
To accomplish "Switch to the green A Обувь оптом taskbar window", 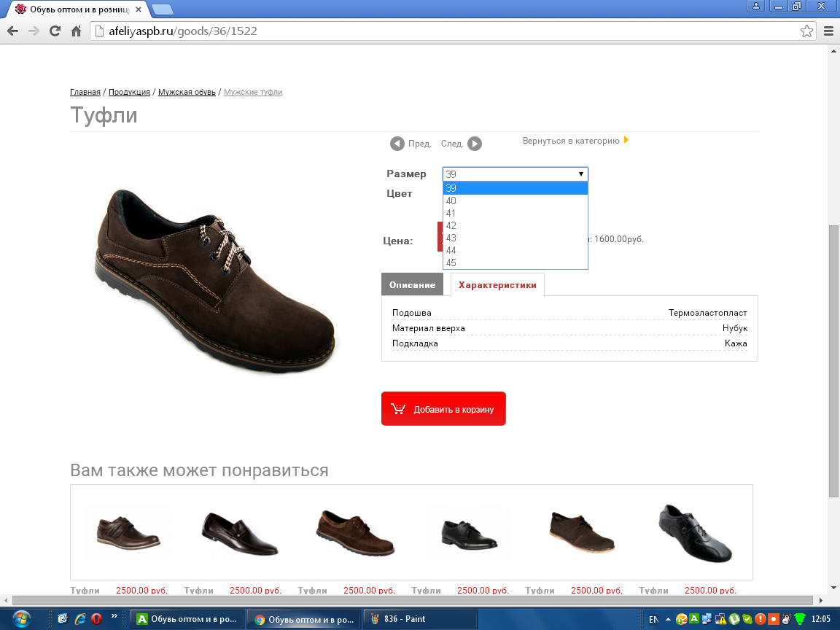I will tap(187, 619).
